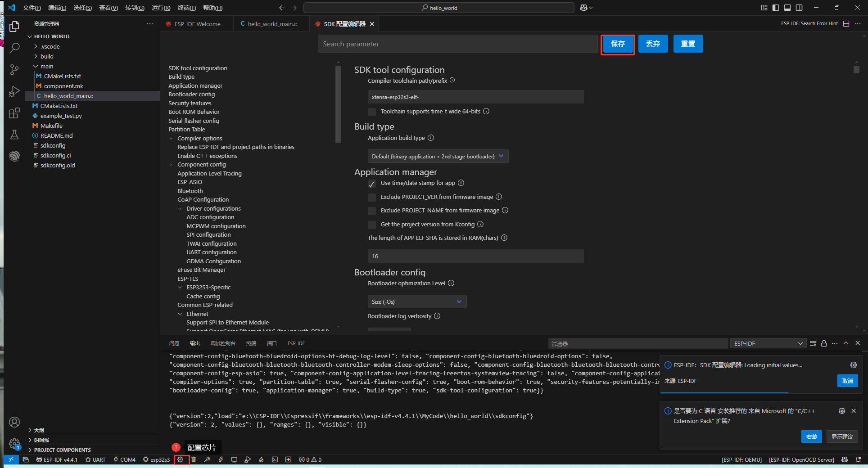Collapse Driver configurations tree node
The image size is (868, 468).
tap(180, 209)
